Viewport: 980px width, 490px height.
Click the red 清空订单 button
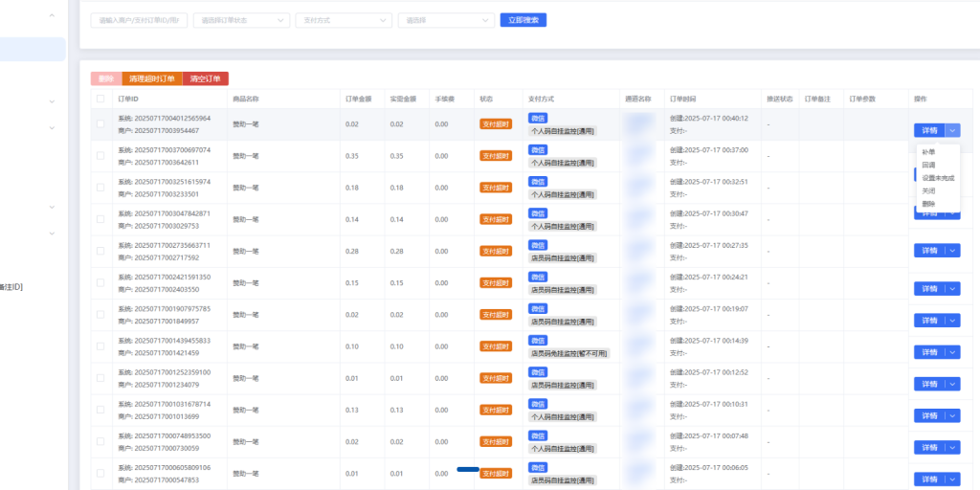[206, 79]
